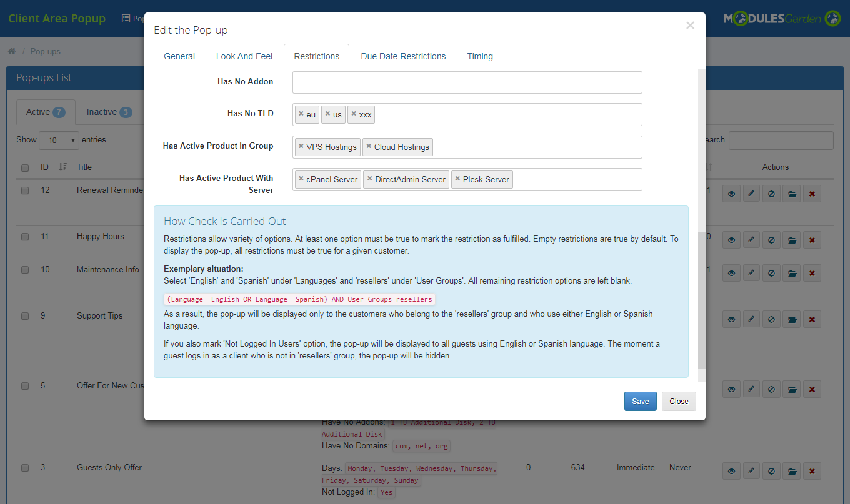Open the ModulesGarden logo link
The image size is (850, 504).
(782, 18)
